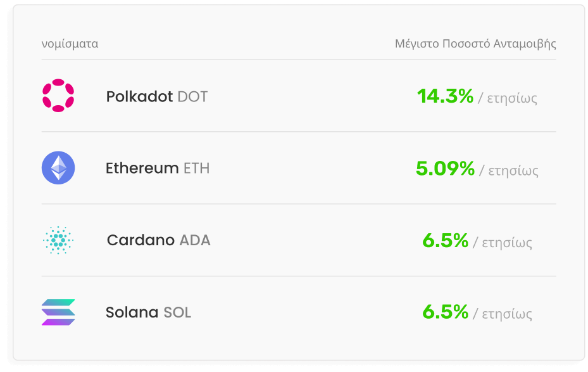The height and width of the screenshot is (372, 588).
Task: Click the 5.09% reward rate
Action: coord(445,169)
